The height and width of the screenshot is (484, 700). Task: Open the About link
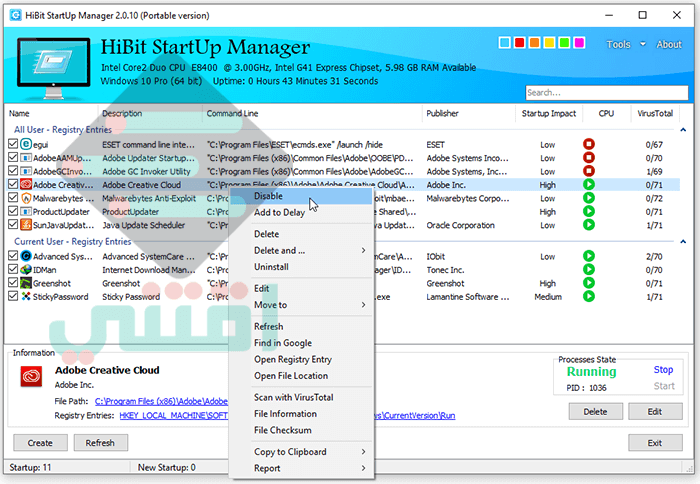(x=669, y=44)
